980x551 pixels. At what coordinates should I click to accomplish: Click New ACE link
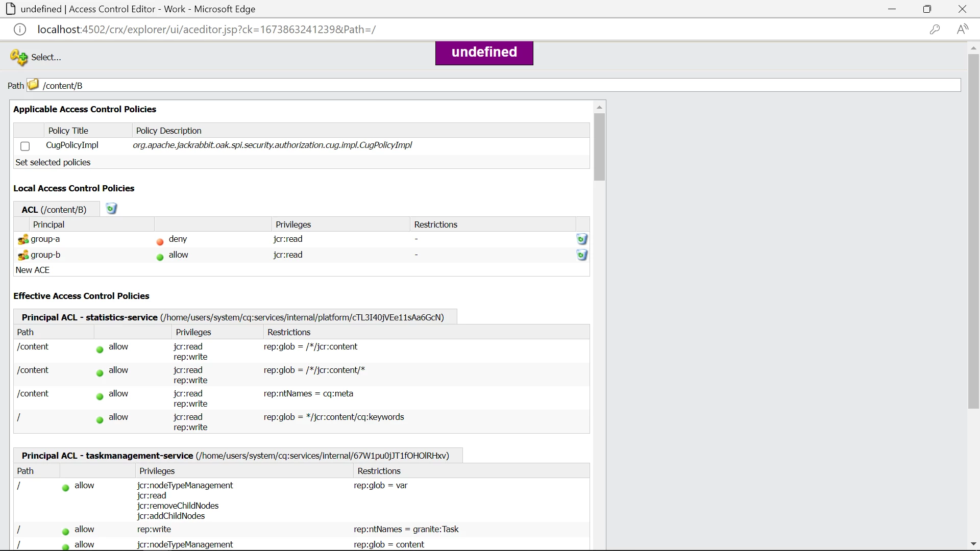click(33, 270)
